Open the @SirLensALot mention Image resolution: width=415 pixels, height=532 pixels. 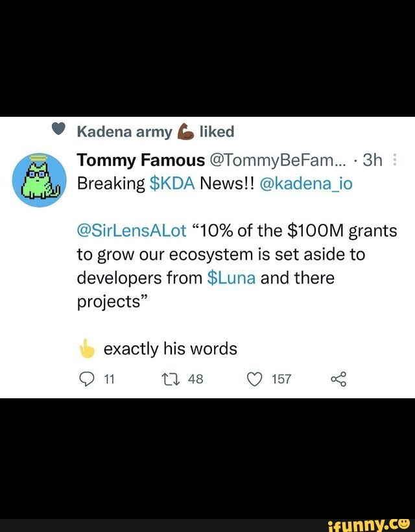coord(132,230)
